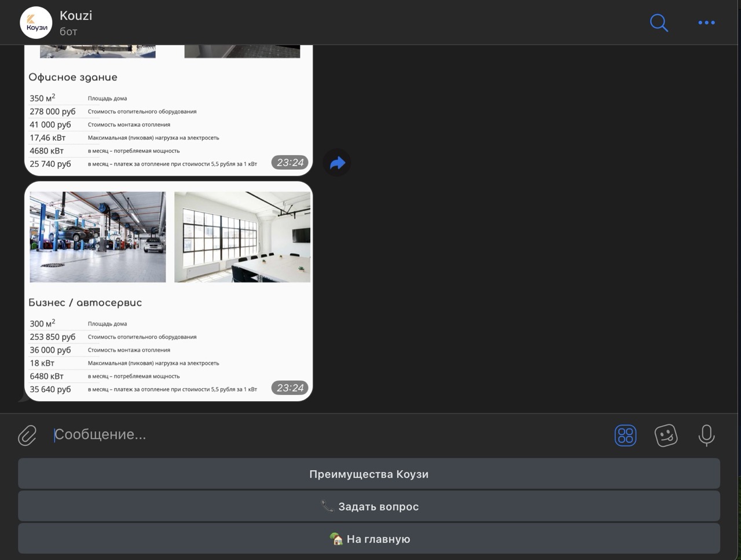Viewport: 741px width, 560px height.
Task: Click the 278 000 руб value
Action: pyautogui.click(x=53, y=111)
